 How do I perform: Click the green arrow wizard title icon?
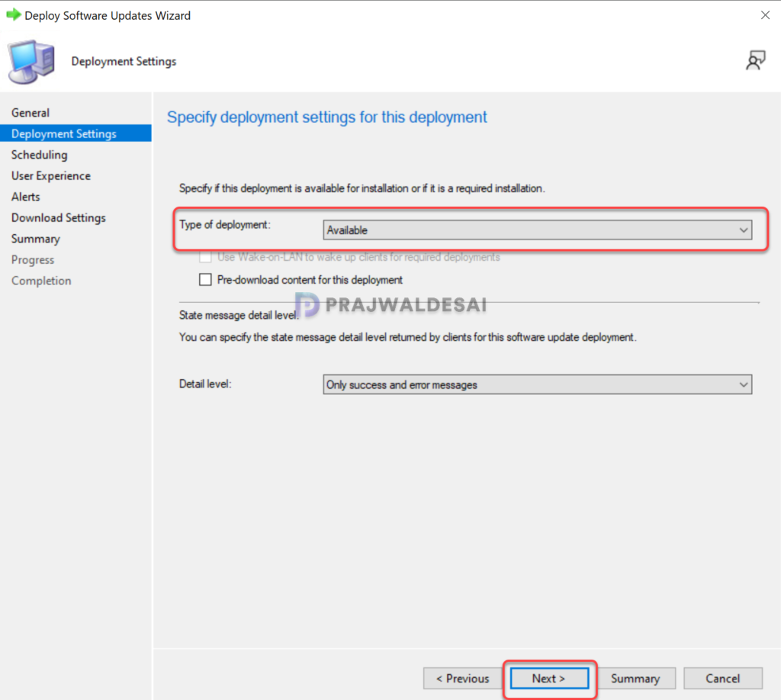click(x=14, y=15)
